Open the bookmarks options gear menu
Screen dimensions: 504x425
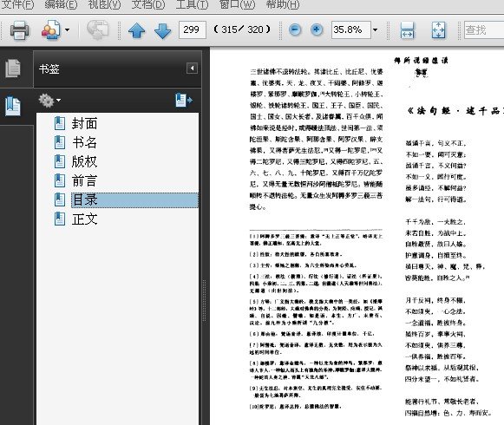click(49, 101)
